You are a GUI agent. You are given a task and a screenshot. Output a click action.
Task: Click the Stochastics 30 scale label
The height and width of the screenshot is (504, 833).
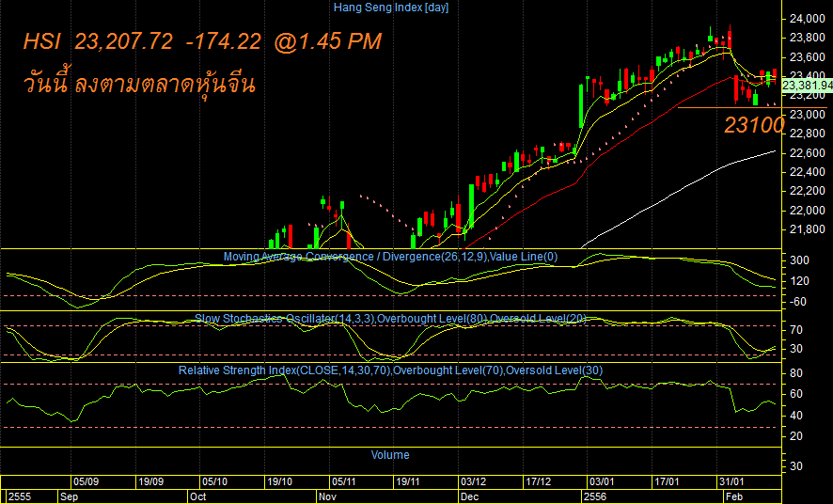pos(795,350)
